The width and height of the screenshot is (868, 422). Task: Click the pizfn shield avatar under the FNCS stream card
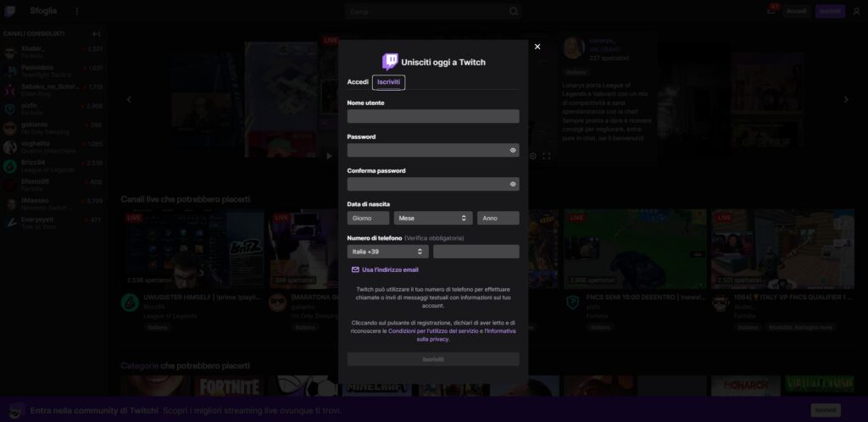572,303
